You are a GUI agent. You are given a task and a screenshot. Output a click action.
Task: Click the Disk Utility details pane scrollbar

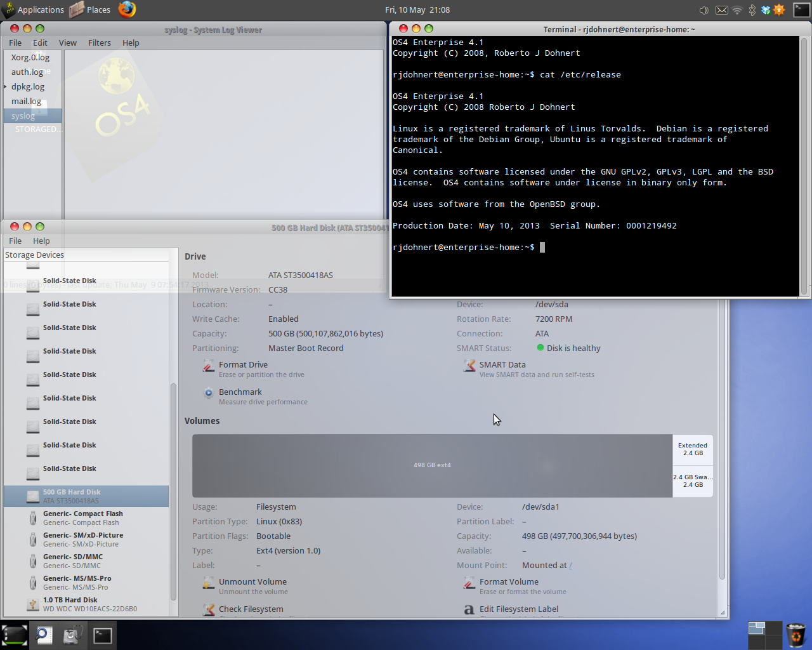point(722,438)
